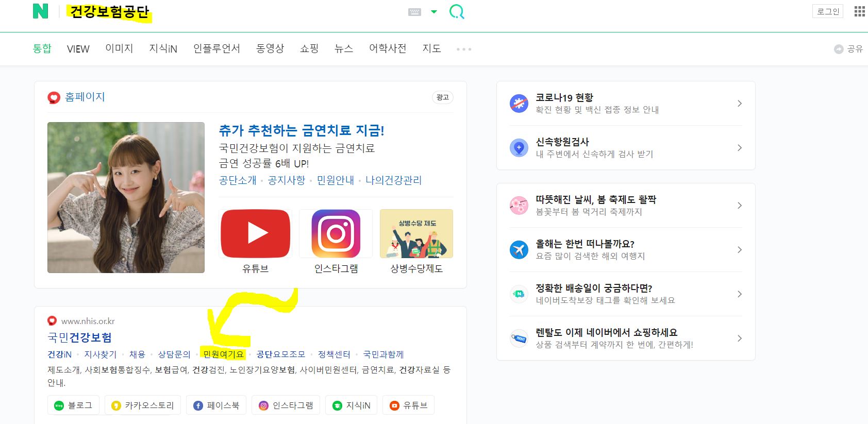Click the 나의건강관리 link
Image resolution: width=868 pixels, height=424 pixels.
(x=394, y=180)
